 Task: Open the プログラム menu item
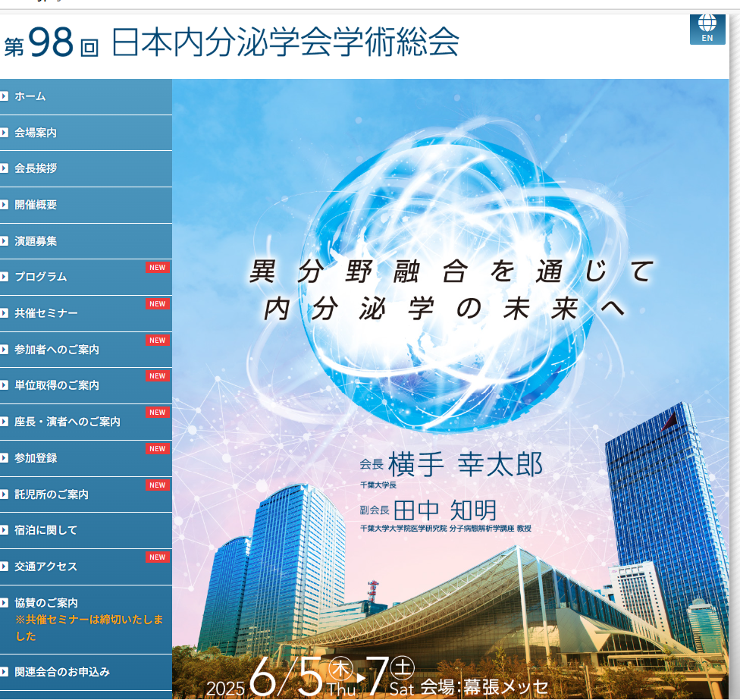tap(86, 278)
